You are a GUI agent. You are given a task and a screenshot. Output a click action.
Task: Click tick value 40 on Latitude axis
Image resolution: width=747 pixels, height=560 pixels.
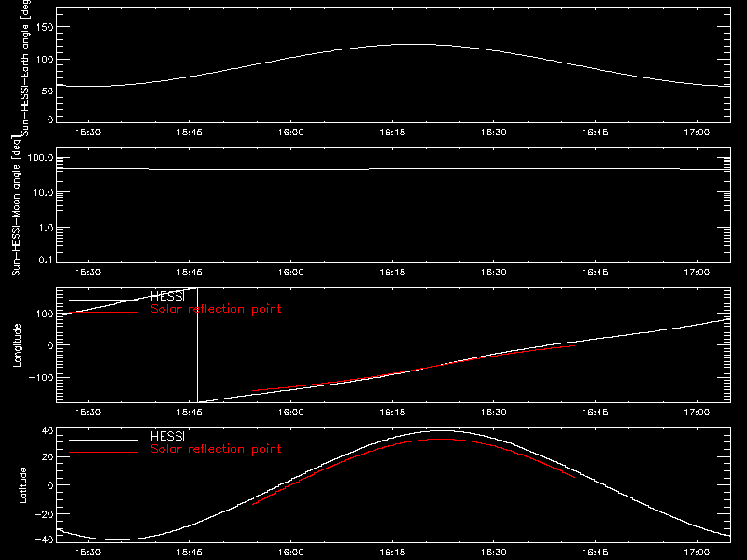click(x=49, y=431)
